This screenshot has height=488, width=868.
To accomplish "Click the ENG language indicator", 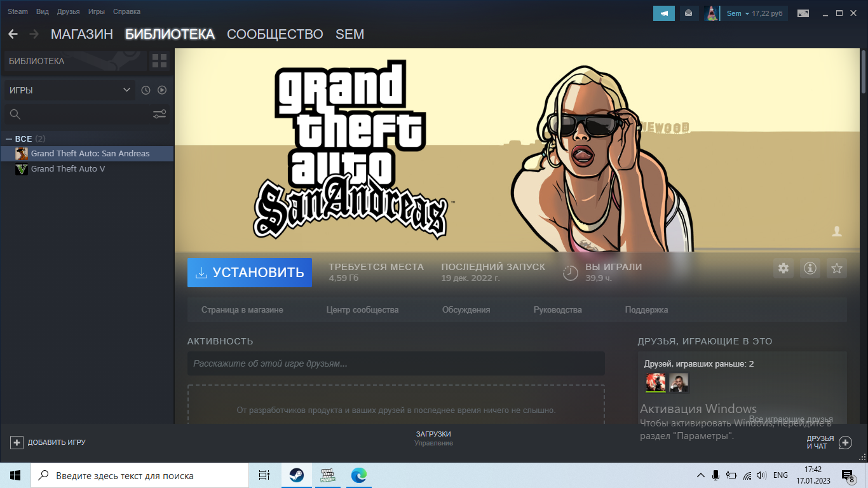I will [x=781, y=475].
